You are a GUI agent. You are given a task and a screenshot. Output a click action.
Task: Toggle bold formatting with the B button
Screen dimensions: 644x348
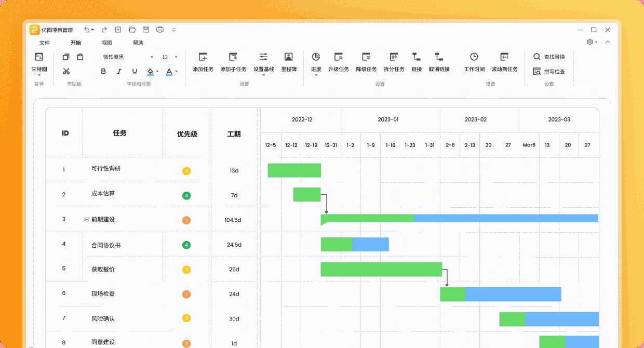103,72
